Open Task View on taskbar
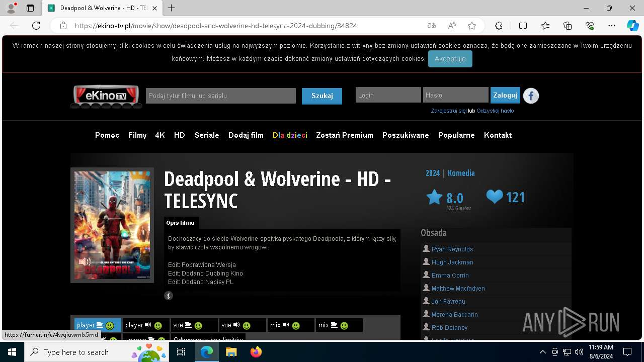The width and height of the screenshot is (644, 362). [181, 352]
